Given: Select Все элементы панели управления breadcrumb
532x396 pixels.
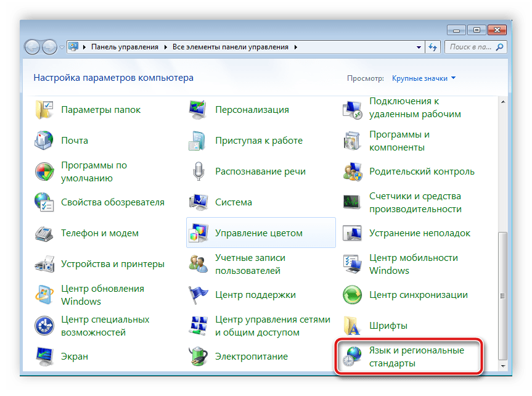Looking at the screenshot, I should click(230, 47).
